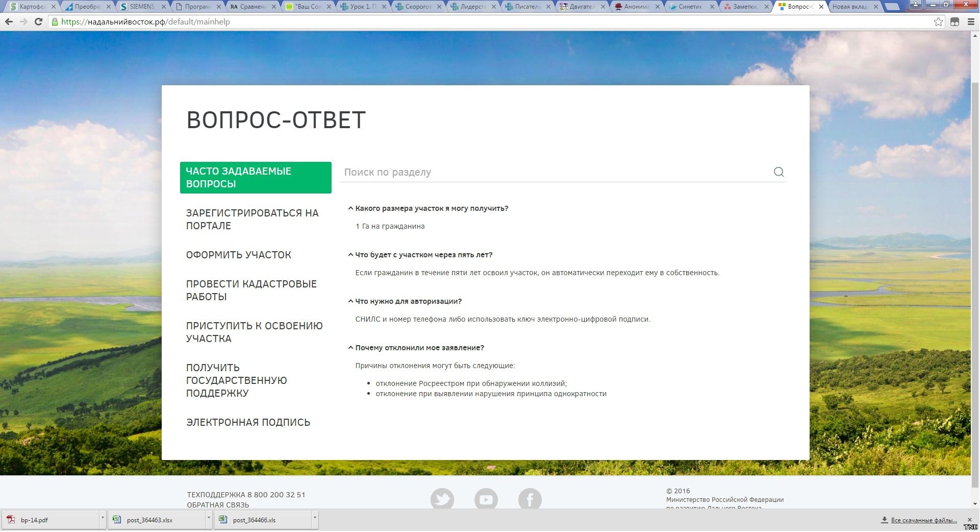Switch to the 'Програм' browser tab

point(198,7)
